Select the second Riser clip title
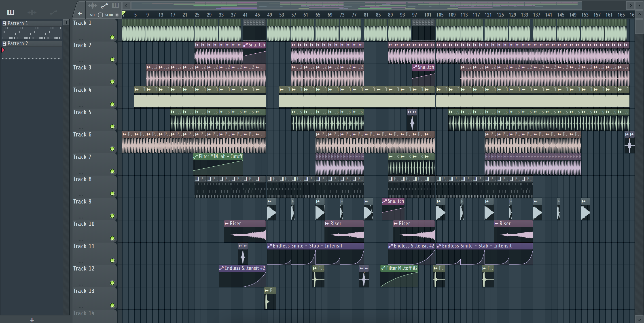The width and height of the screenshot is (644, 323). click(x=335, y=224)
